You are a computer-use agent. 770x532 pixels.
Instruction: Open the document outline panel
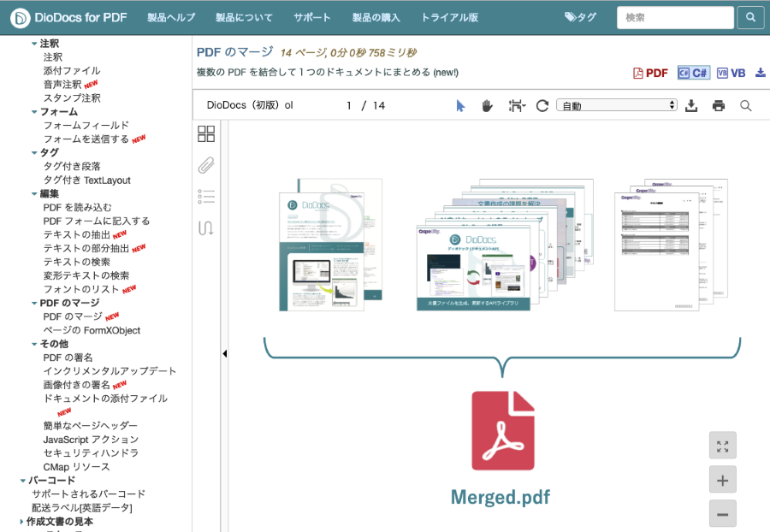point(206,197)
